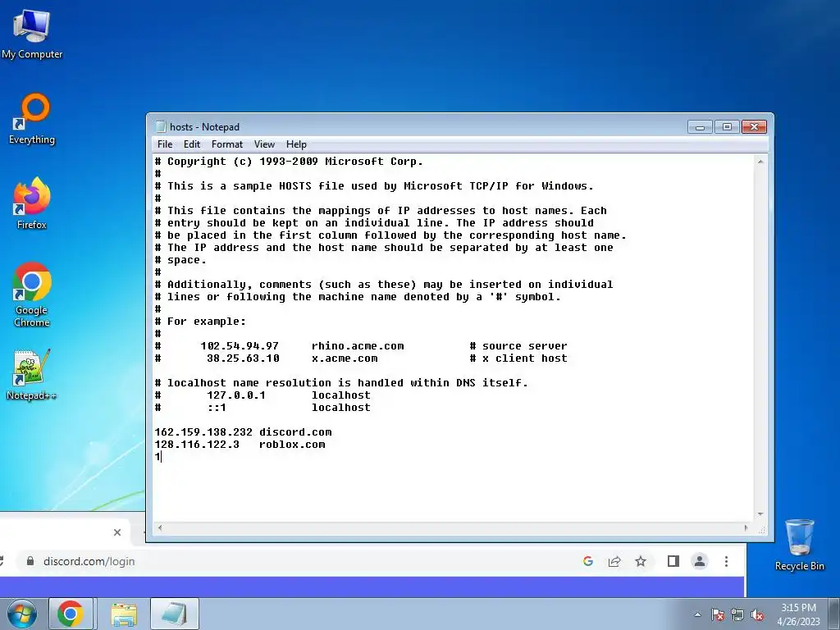The image size is (840, 630).
Task: Switch to Chrome on the taskbar
Action: [71, 614]
